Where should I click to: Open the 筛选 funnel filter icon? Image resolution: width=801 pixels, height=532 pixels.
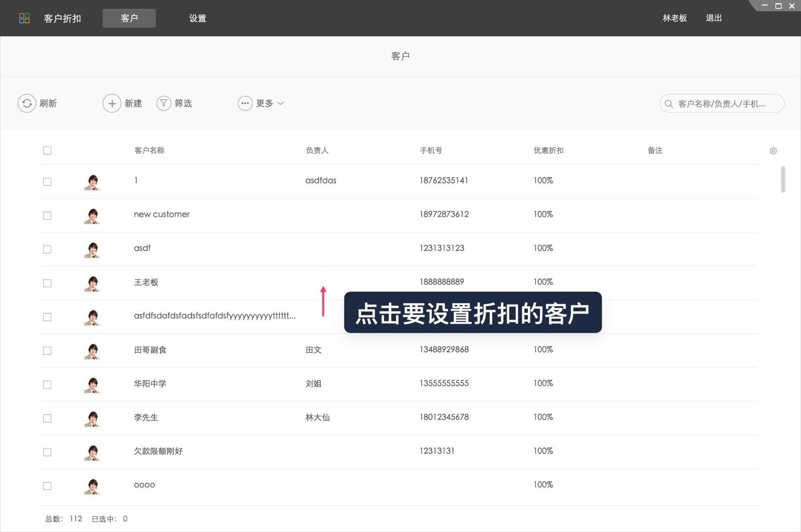164,103
